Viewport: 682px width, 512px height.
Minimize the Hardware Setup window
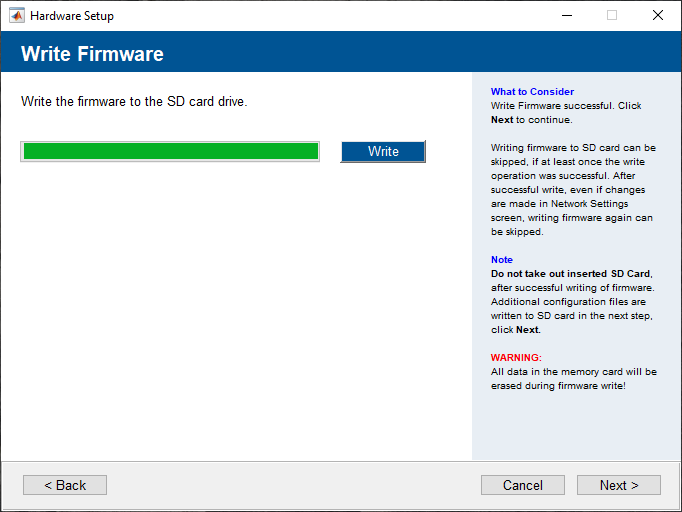pos(566,16)
